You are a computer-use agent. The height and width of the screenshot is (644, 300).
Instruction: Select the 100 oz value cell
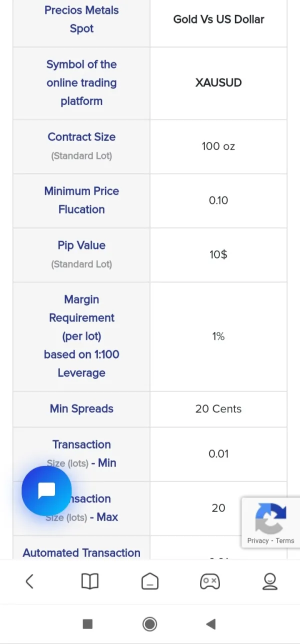pos(218,146)
